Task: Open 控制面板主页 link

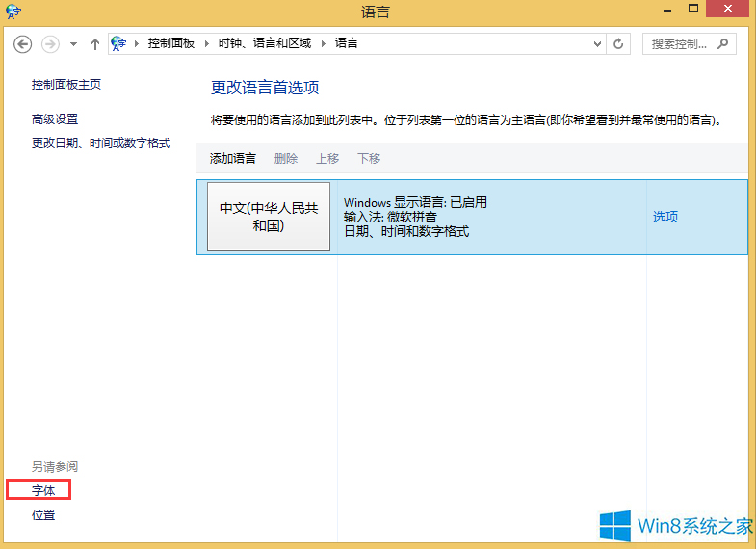Action: point(66,85)
